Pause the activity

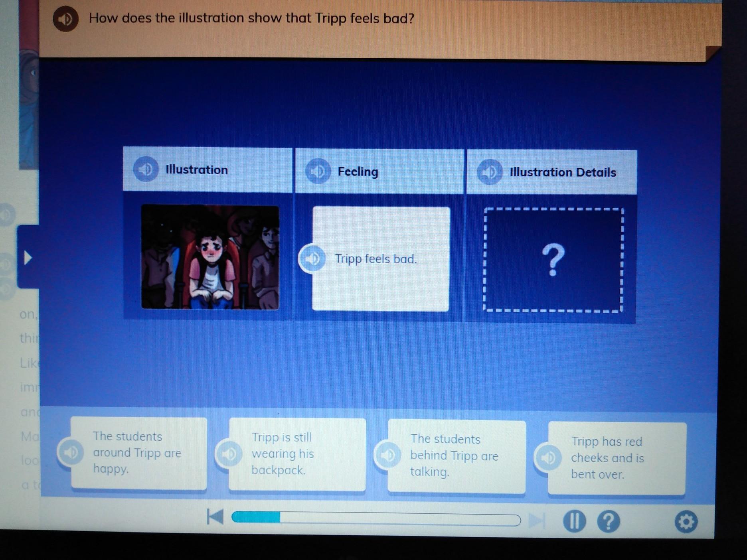[575, 521]
